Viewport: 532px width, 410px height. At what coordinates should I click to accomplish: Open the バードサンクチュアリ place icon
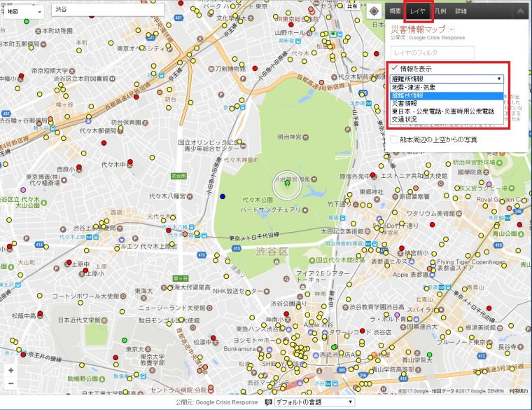pos(305,210)
